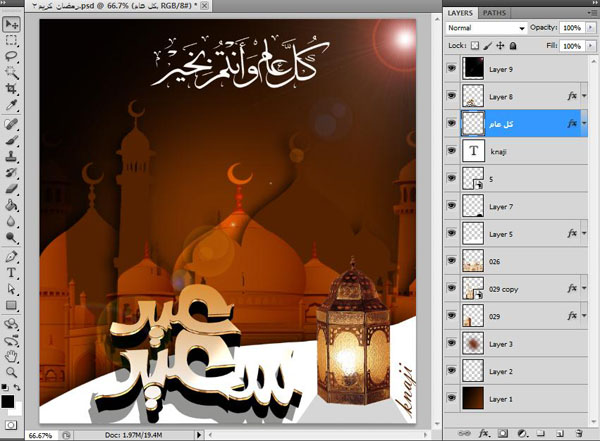Hide Layer 9 using its eye icon
The width and height of the screenshot is (600, 441).
click(x=452, y=70)
